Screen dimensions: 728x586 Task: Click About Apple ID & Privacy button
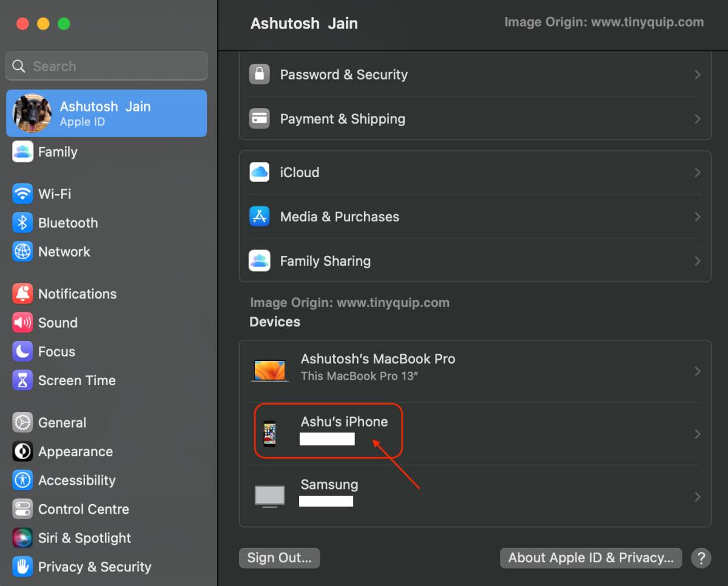tap(590, 558)
